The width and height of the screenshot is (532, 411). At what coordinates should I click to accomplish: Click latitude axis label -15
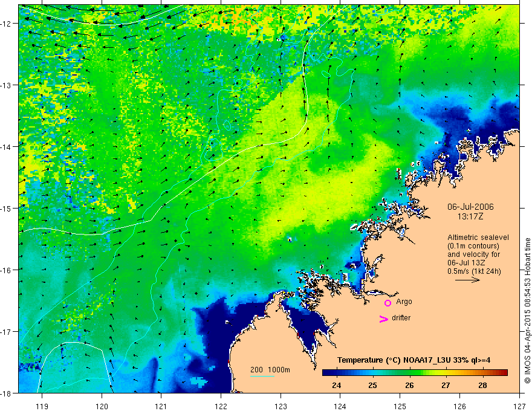[x=7, y=208]
